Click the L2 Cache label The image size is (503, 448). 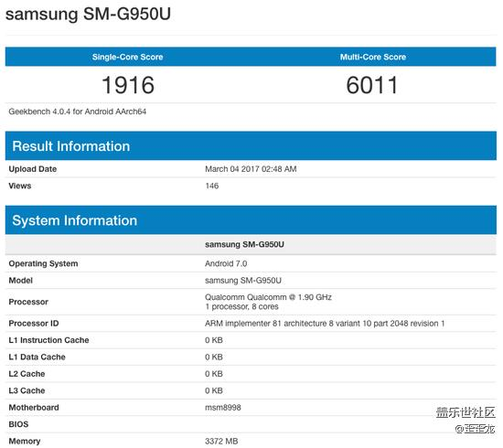[27, 374]
